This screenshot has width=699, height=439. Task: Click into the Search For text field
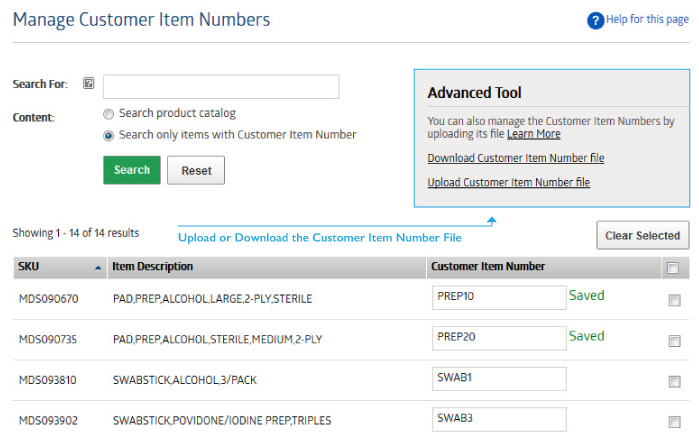pyautogui.click(x=221, y=86)
